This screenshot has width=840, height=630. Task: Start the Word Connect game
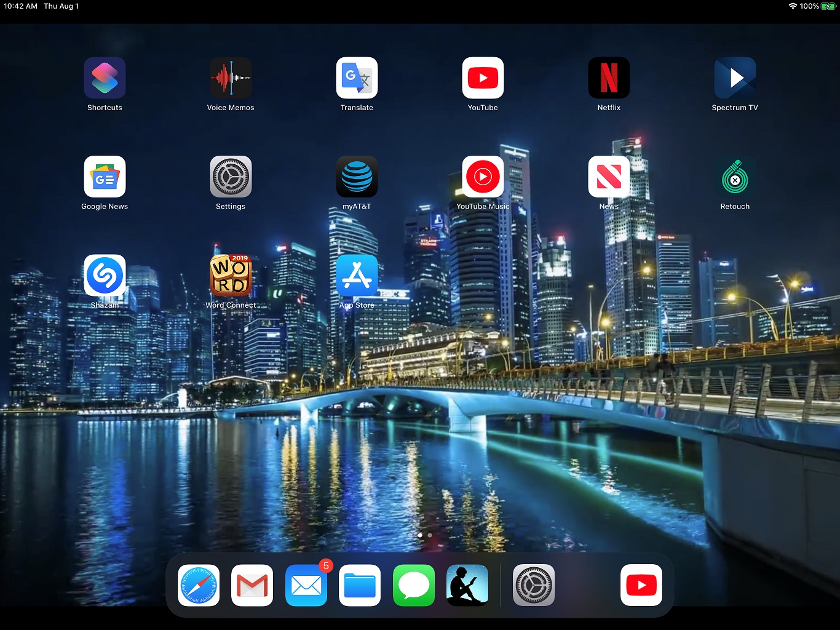pyautogui.click(x=231, y=275)
